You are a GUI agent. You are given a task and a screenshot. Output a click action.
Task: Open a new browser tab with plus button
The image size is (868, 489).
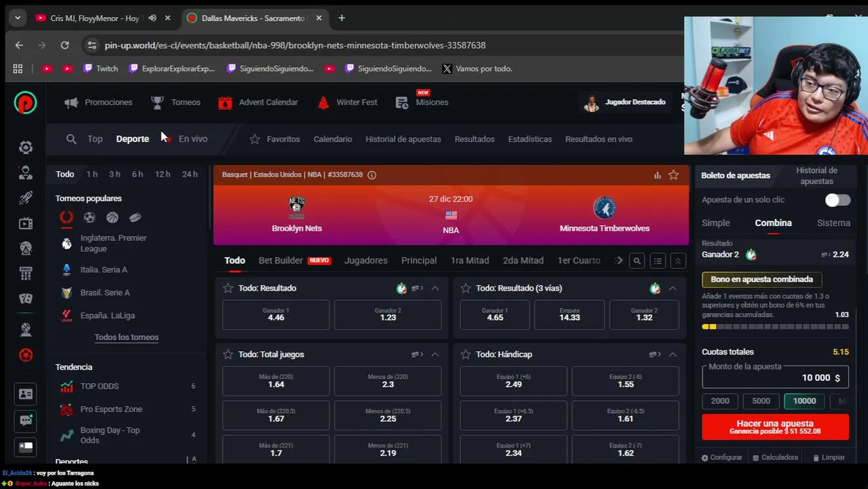coord(342,18)
